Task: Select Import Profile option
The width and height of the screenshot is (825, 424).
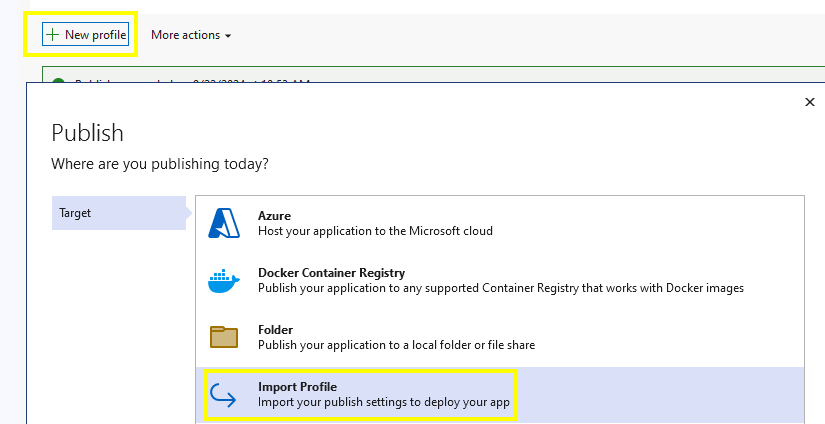Action: pyautogui.click(x=500, y=395)
